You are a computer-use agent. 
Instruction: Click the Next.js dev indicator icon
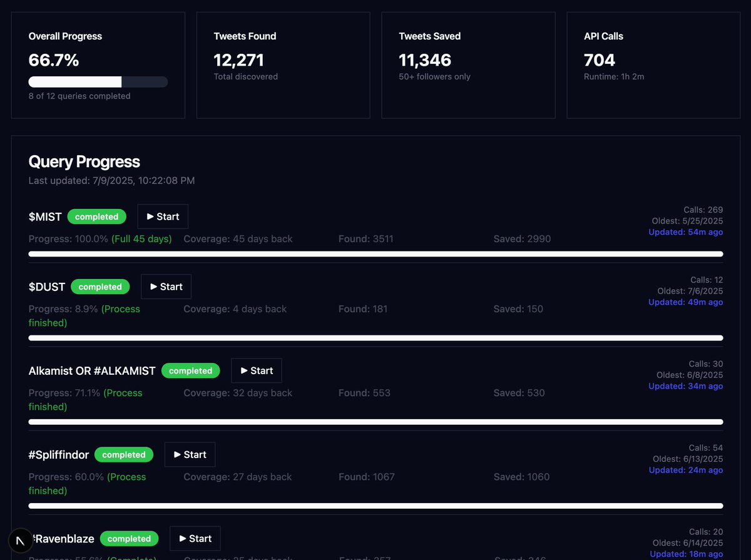click(x=21, y=541)
